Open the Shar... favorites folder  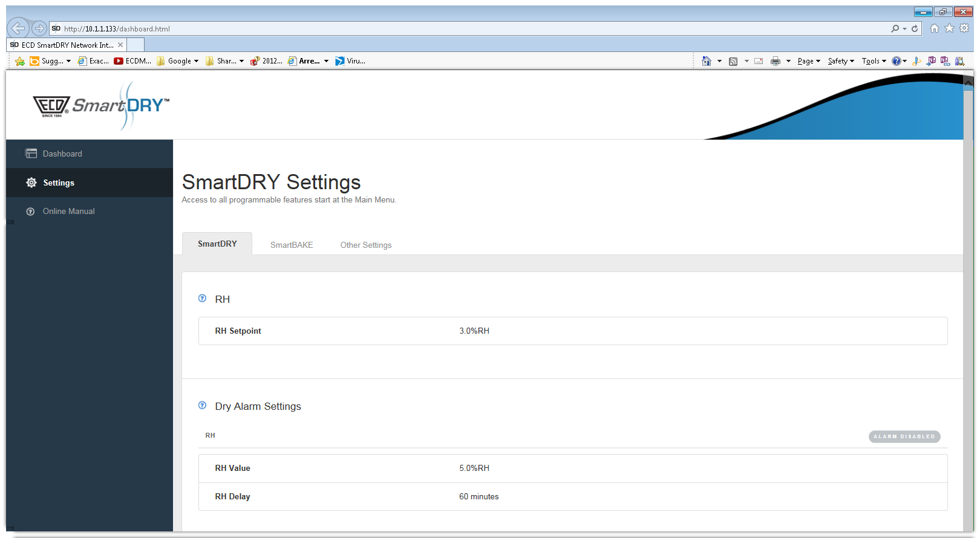pos(224,61)
